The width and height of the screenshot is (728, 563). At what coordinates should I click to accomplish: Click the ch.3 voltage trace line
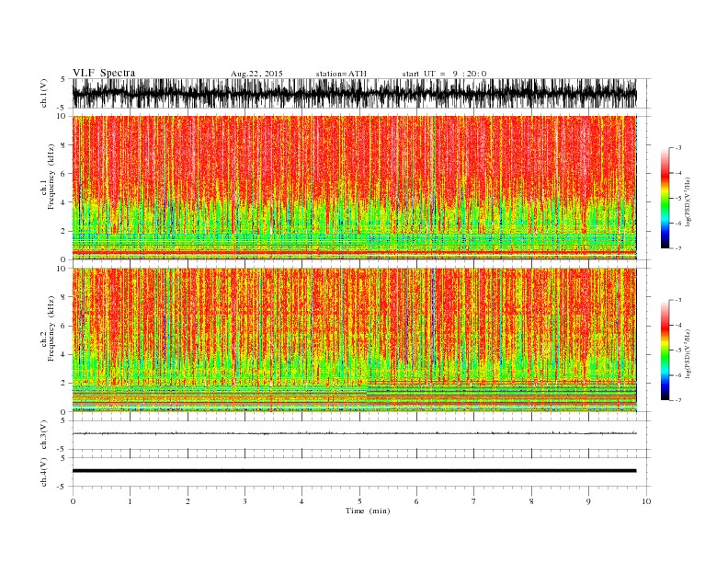point(354,433)
